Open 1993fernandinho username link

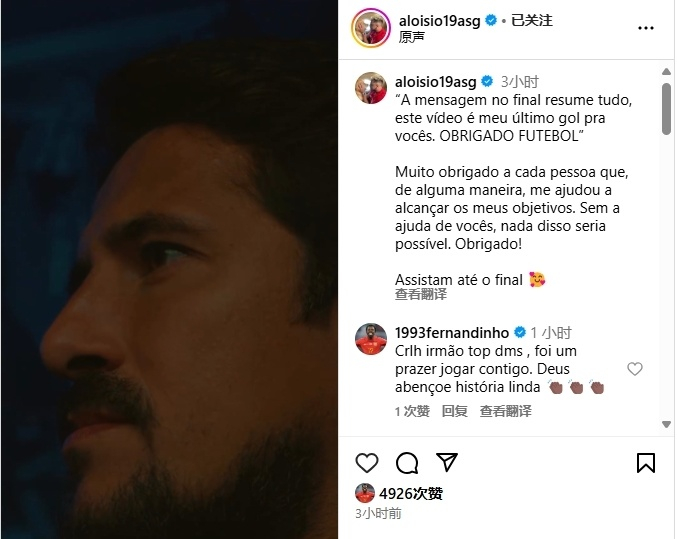[452, 333]
